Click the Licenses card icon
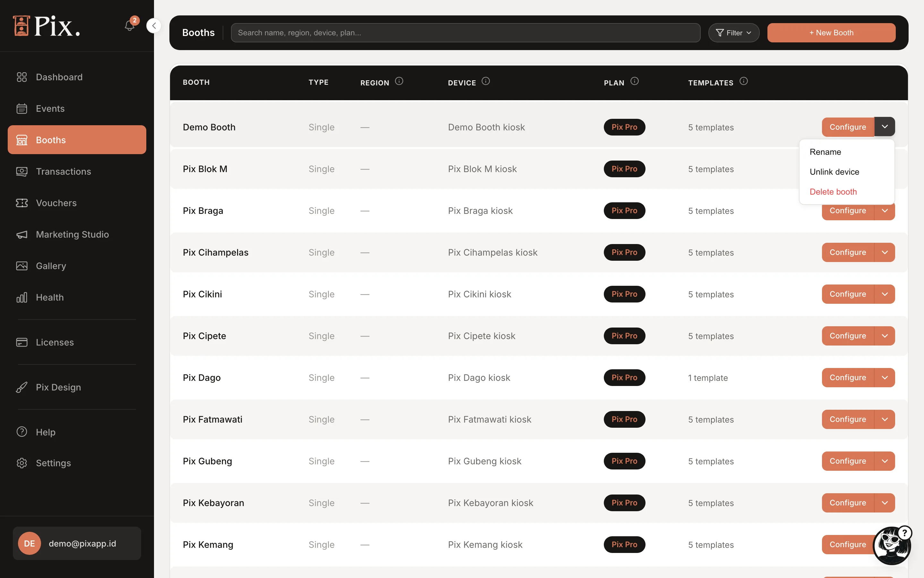This screenshot has height=578, width=924. pyautogui.click(x=22, y=342)
